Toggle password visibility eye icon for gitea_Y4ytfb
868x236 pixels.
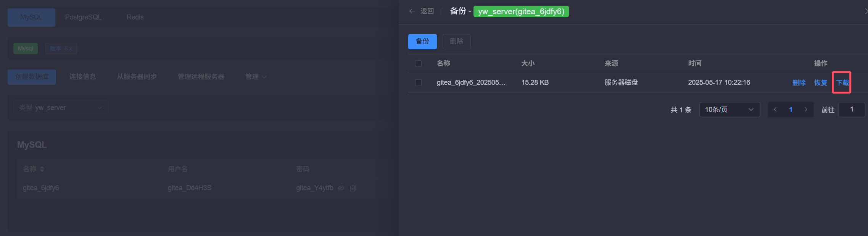point(341,188)
